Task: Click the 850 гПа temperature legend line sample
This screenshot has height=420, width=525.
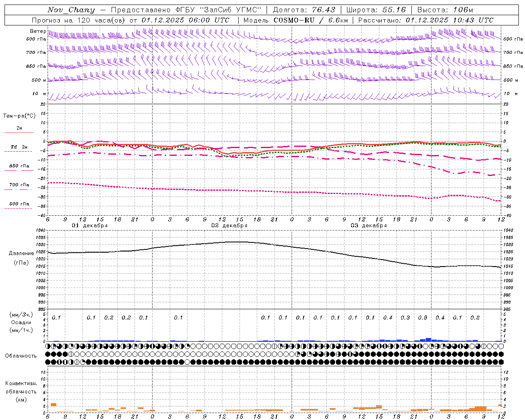Action: pos(18,170)
